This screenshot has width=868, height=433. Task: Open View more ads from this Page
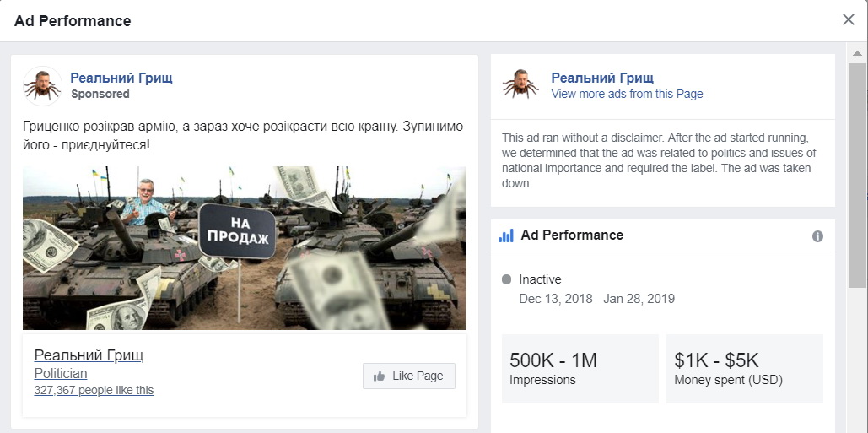(x=627, y=94)
